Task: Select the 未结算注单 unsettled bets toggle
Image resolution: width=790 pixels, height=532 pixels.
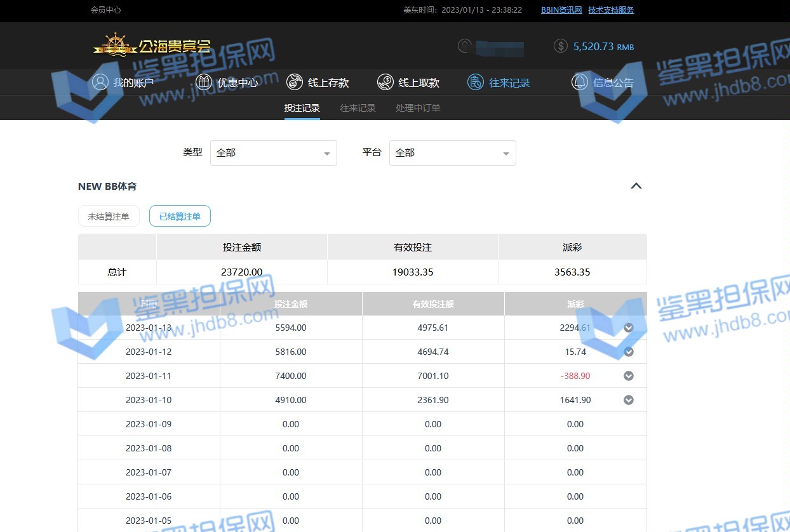Action: tap(109, 216)
